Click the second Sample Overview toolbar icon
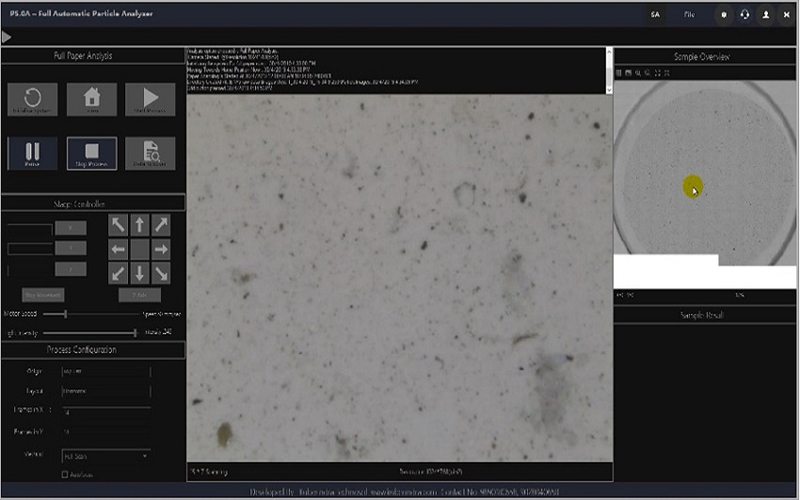The image size is (800, 500). (x=629, y=73)
